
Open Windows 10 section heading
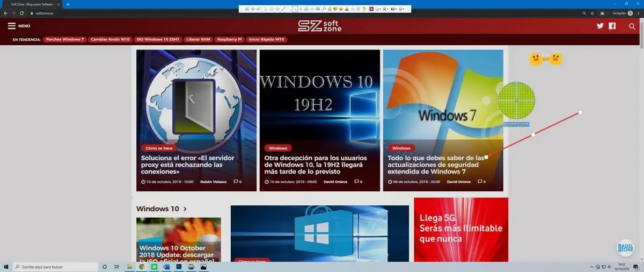158,209
